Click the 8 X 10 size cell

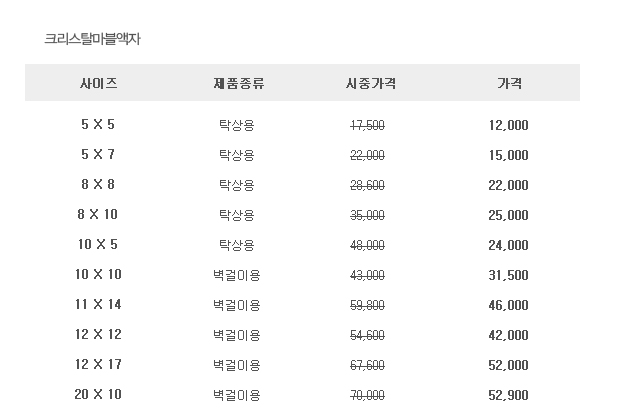coord(98,214)
